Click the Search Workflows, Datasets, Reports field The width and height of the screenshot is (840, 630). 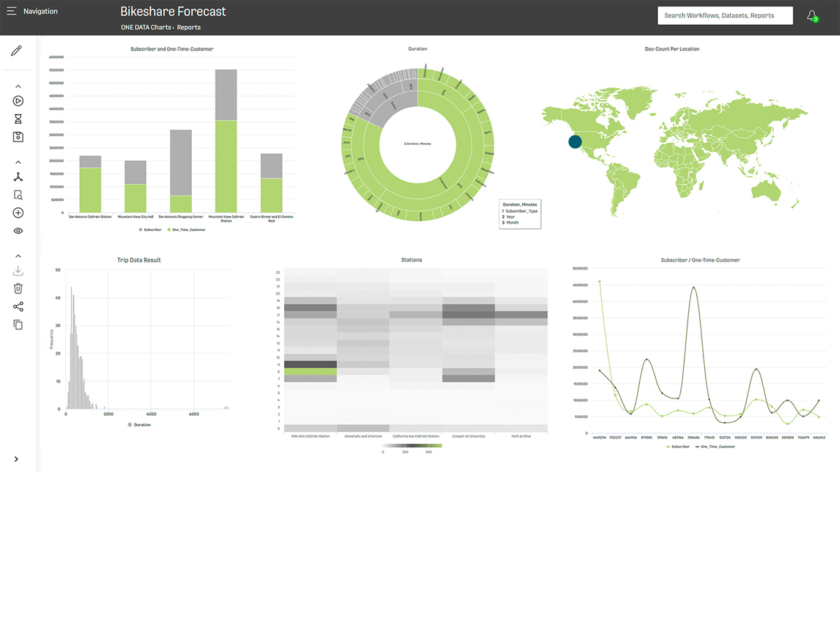point(724,15)
